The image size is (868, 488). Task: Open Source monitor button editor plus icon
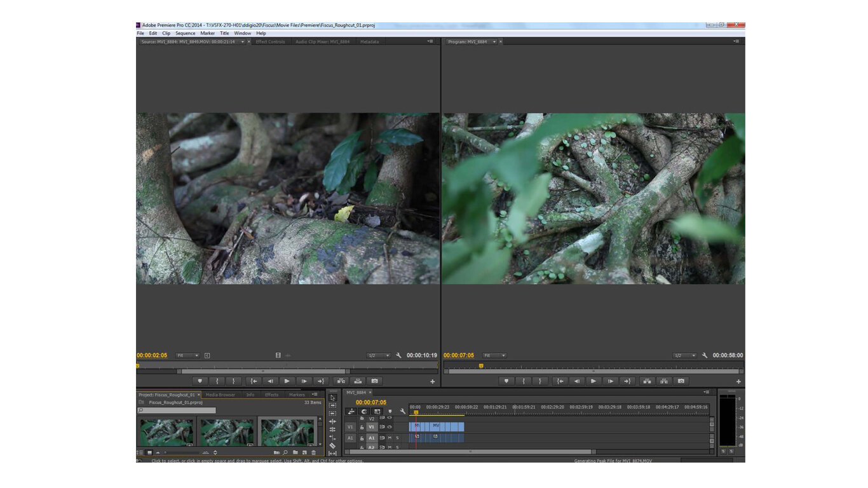433,382
